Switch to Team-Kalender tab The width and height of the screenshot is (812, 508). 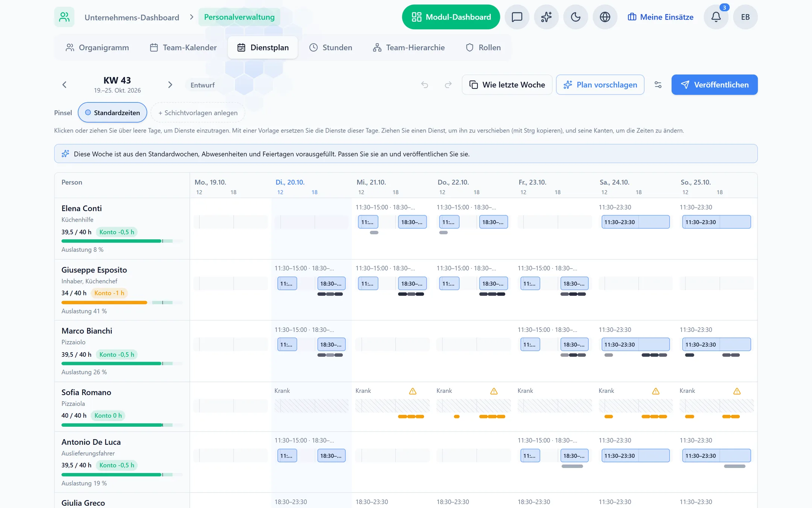tap(183, 47)
